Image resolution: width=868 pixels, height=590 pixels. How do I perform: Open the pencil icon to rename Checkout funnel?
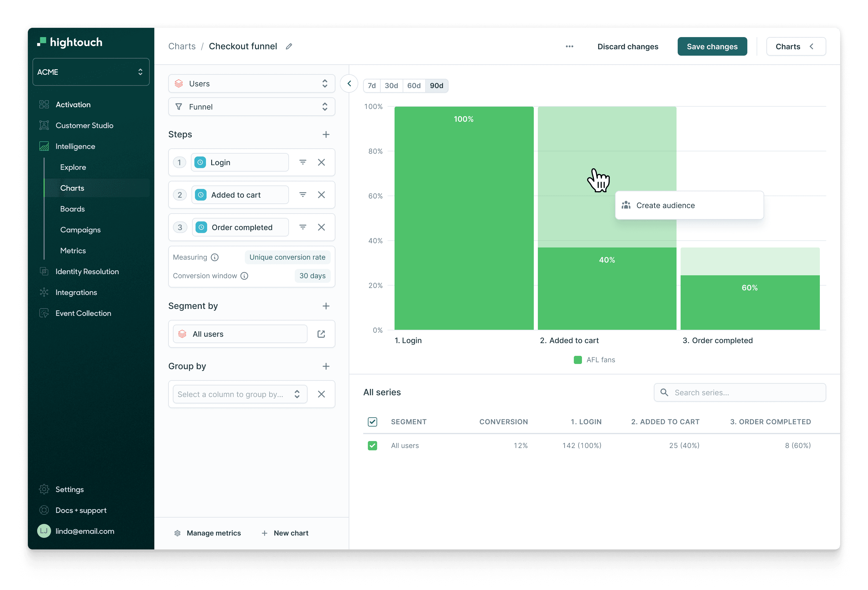(x=288, y=46)
